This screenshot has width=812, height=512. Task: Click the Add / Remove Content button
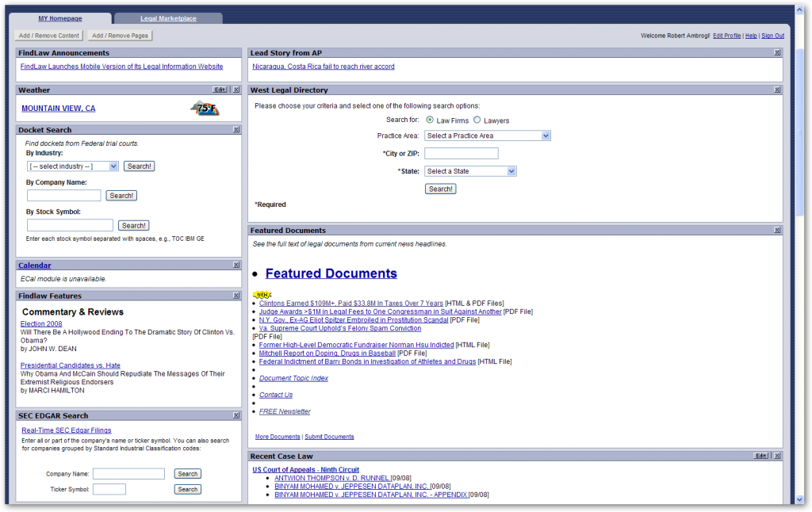pyautogui.click(x=49, y=36)
